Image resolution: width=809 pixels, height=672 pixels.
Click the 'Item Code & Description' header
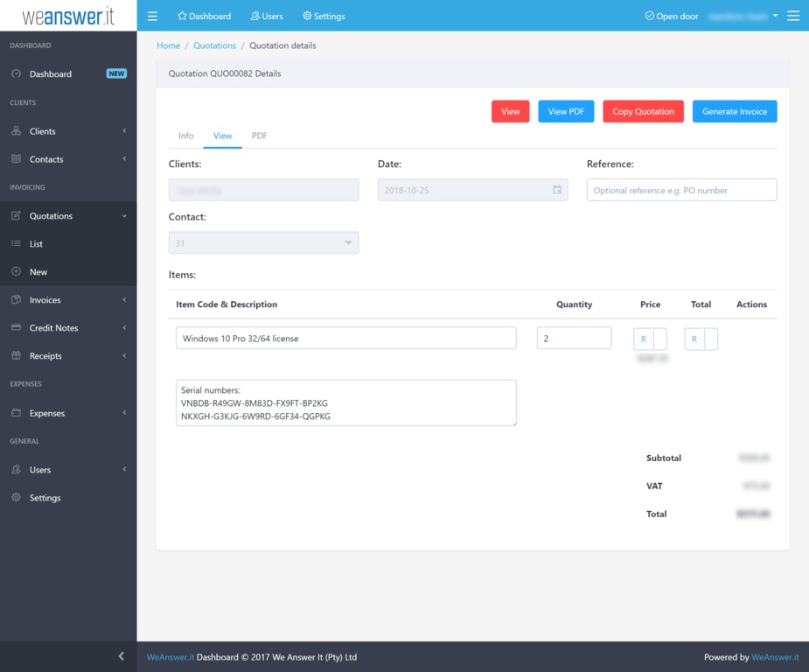(227, 304)
